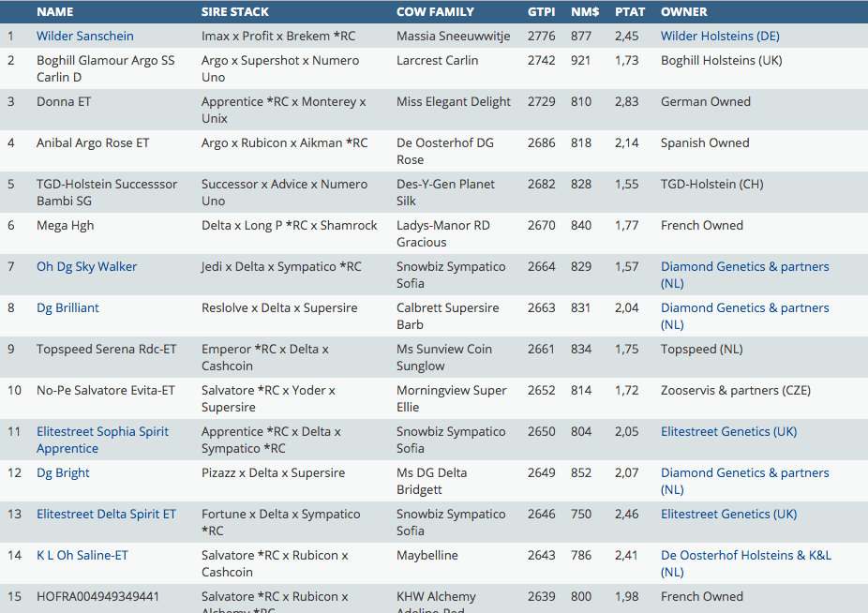Select the Donna ET name cell
Viewport: 868px width, 613px height.
click(64, 102)
